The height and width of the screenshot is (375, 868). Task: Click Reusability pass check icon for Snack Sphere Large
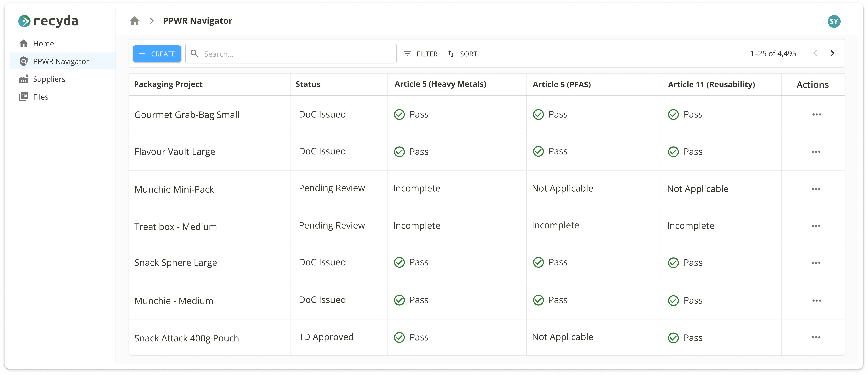tap(673, 263)
